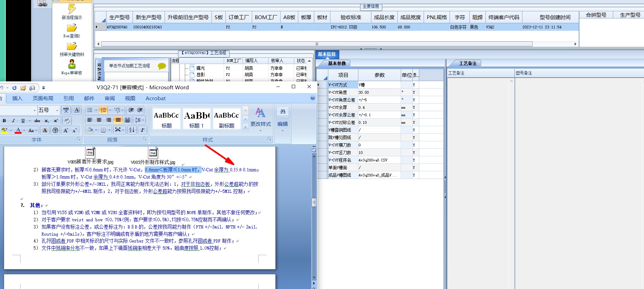Click the yellow speech bubble icon
The width and height of the screenshot is (644, 289).
click(x=162, y=66)
